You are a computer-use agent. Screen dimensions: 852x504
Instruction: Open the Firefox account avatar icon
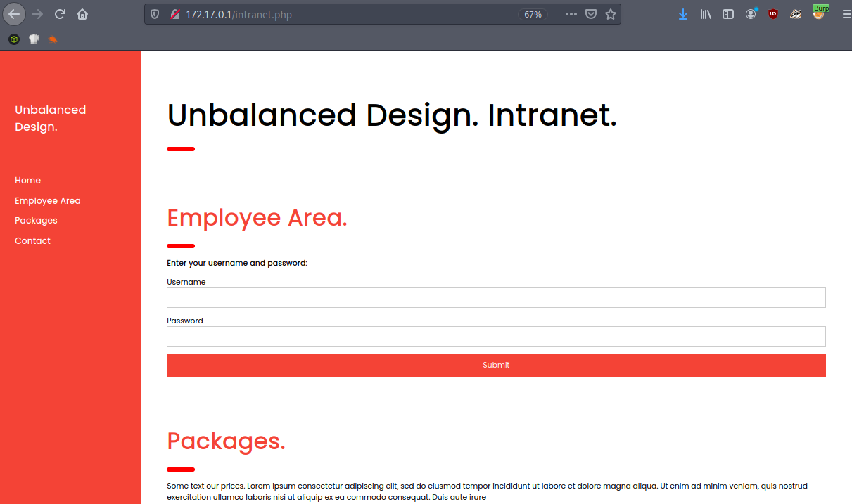point(751,14)
